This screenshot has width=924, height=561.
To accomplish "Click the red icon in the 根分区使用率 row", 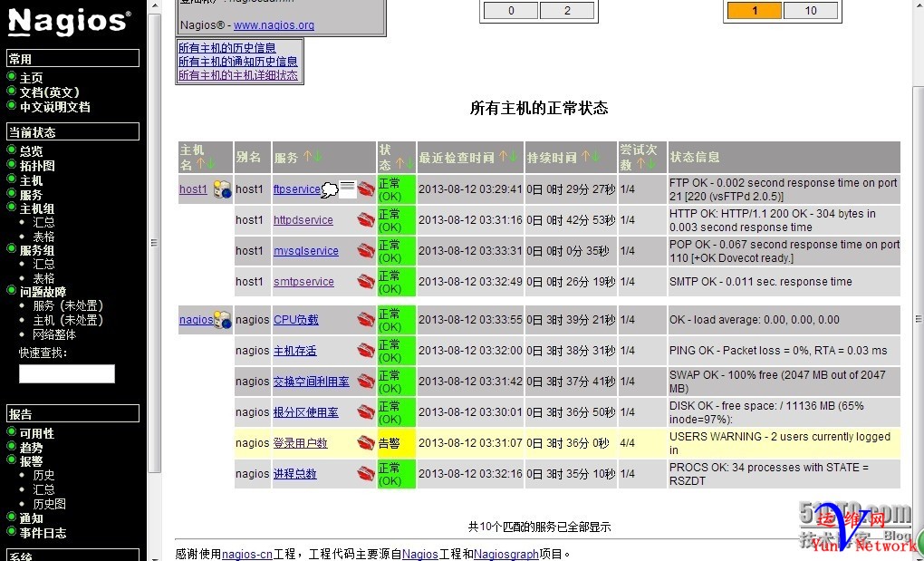I will coord(366,411).
